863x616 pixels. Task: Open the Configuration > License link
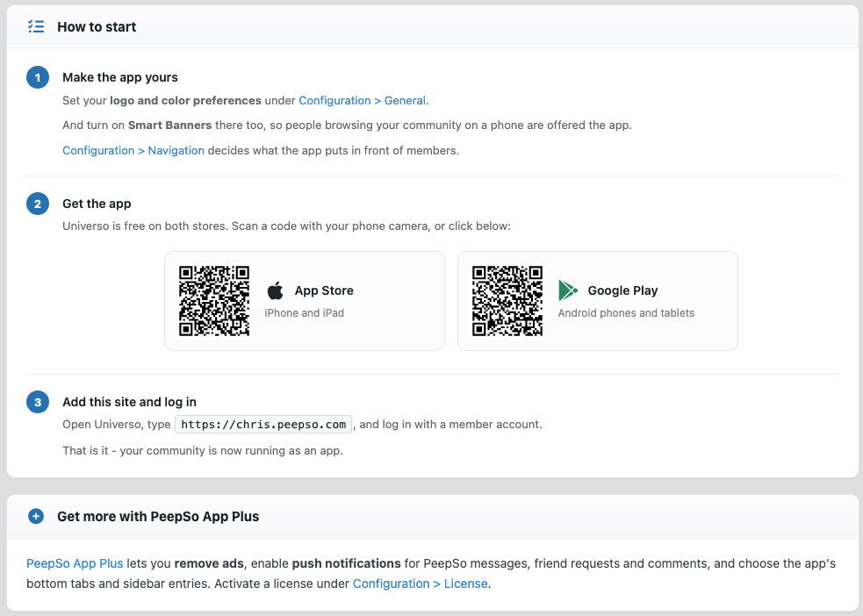click(x=420, y=584)
